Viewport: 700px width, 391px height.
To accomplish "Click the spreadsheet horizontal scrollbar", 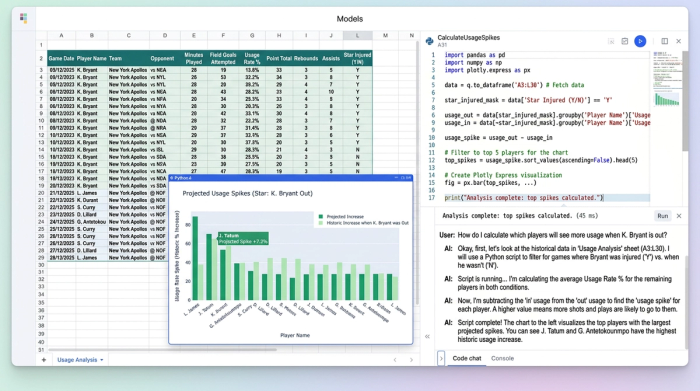I will pos(162,350).
